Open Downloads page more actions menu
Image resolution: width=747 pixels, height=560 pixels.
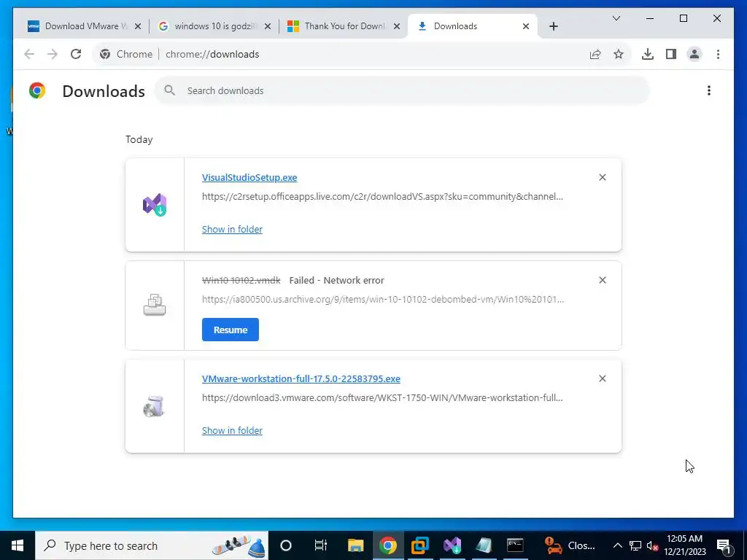click(709, 90)
